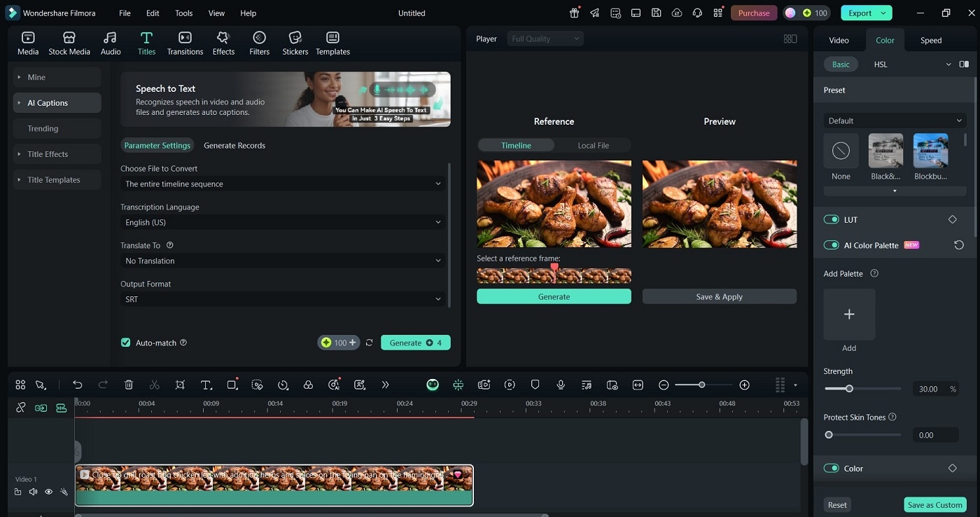Open the Translate To dropdown
The width and height of the screenshot is (980, 517).
(283, 261)
